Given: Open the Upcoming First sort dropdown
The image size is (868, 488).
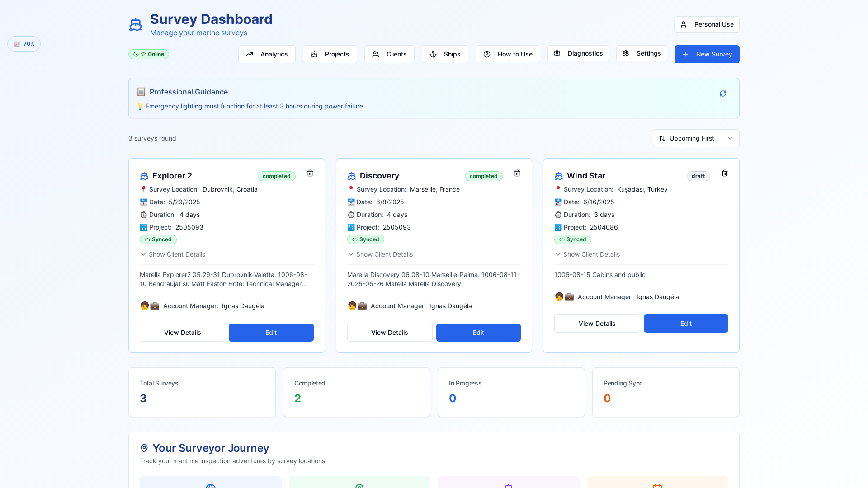Looking at the screenshot, I should tap(696, 138).
